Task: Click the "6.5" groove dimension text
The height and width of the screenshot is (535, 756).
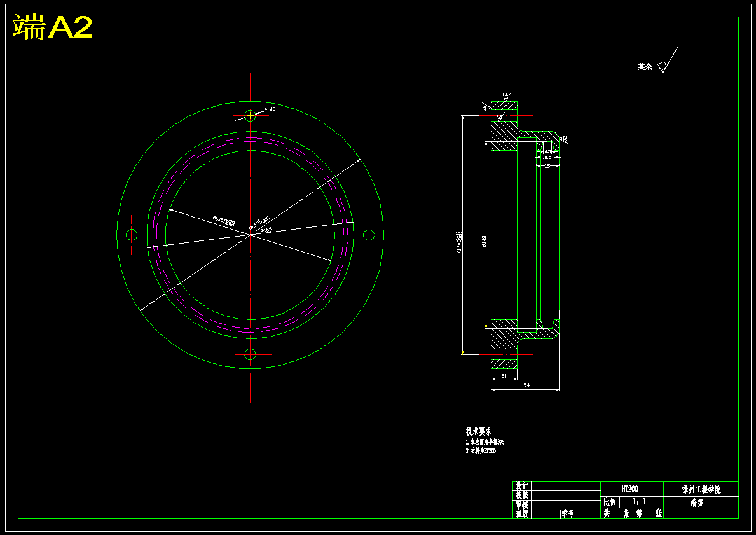Action: point(547,151)
